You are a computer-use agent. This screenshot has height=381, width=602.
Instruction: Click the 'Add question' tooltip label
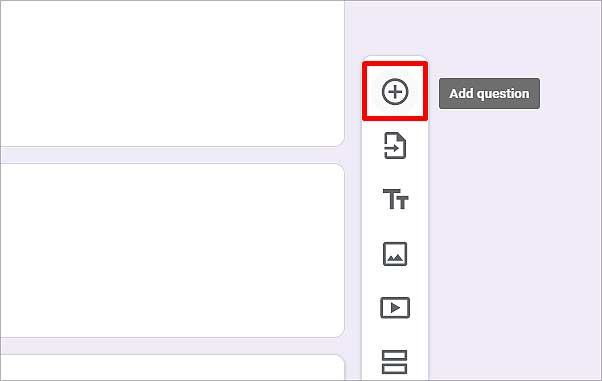point(489,94)
